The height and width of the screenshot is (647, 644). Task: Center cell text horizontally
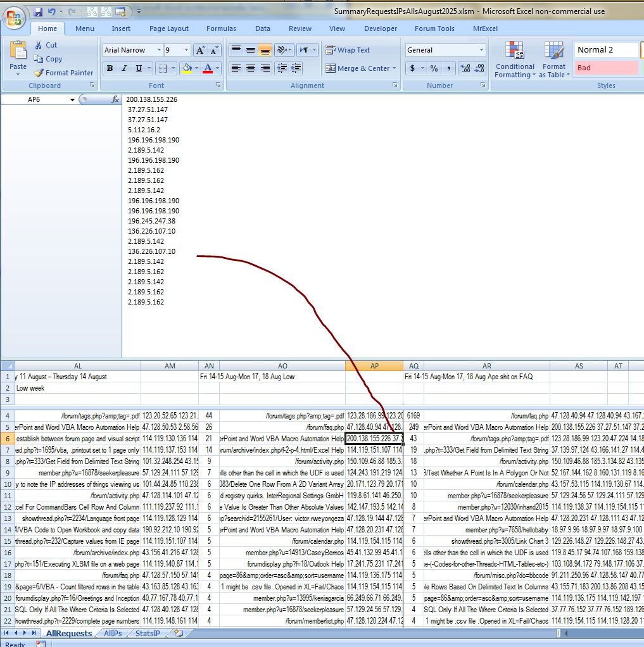(251, 68)
